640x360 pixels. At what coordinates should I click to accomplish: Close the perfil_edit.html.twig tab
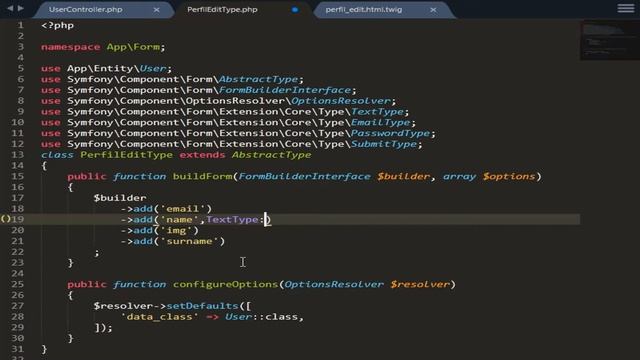[x=433, y=9]
